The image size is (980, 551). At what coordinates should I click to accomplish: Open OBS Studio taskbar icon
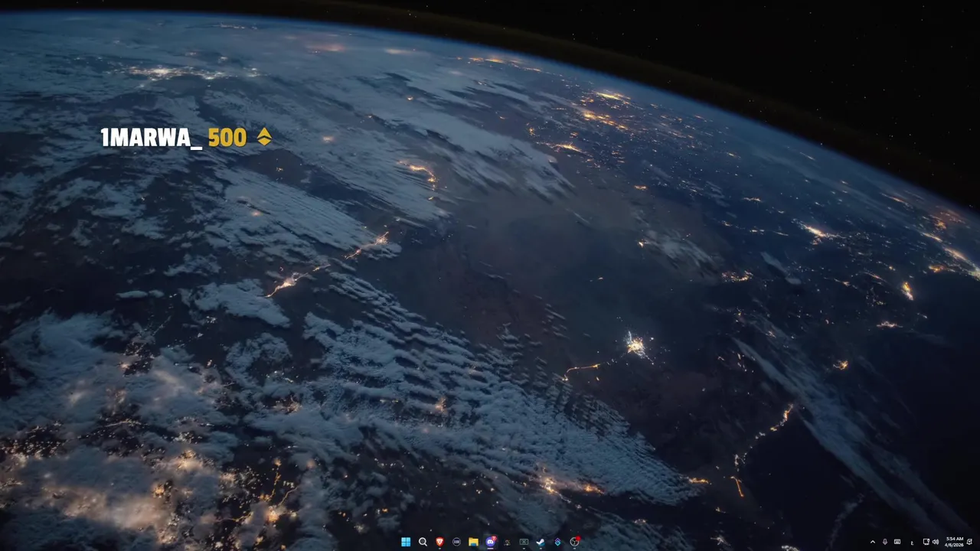(x=574, y=542)
